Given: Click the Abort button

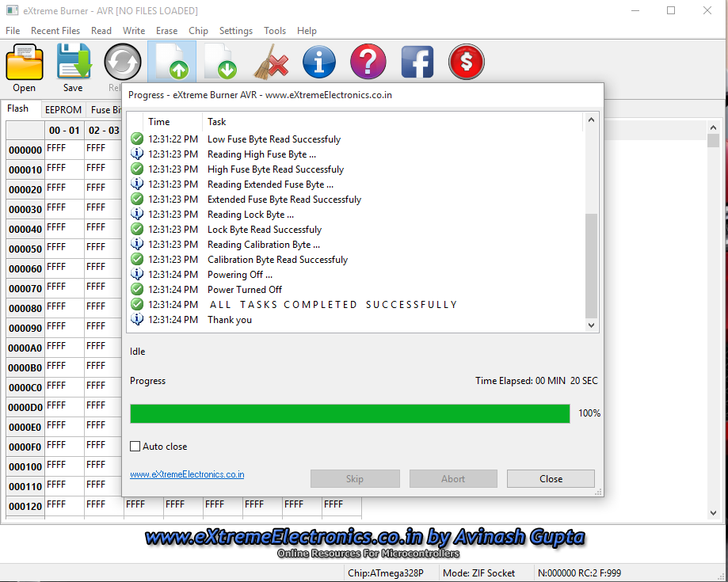Looking at the screenshot, I should point(453,478).
